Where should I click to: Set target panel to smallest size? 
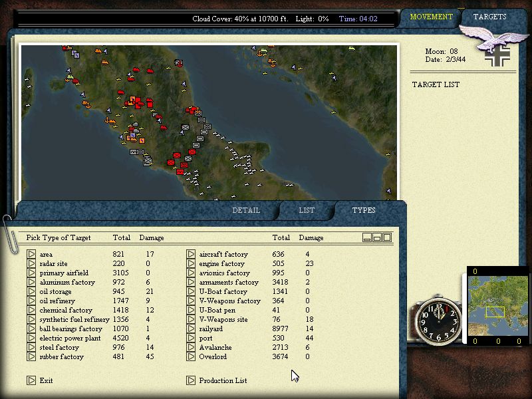pos(367,237)
